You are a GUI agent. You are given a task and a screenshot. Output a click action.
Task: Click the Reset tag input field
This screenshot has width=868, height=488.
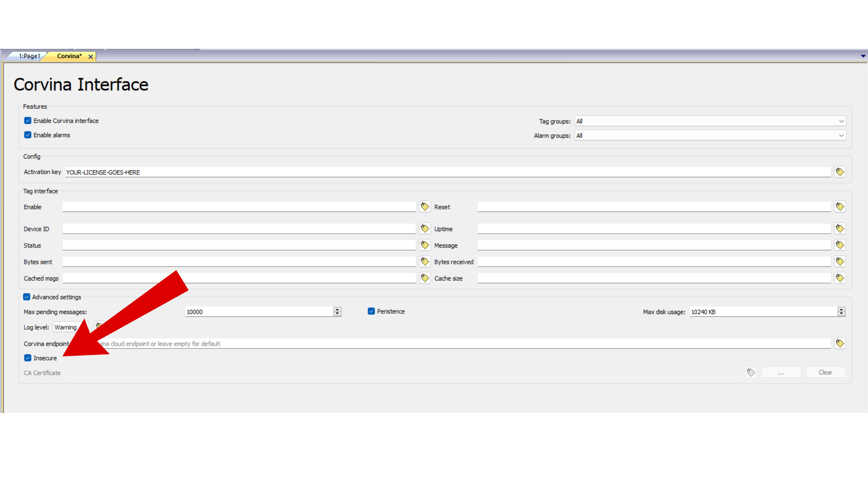(x=654, y=206)
